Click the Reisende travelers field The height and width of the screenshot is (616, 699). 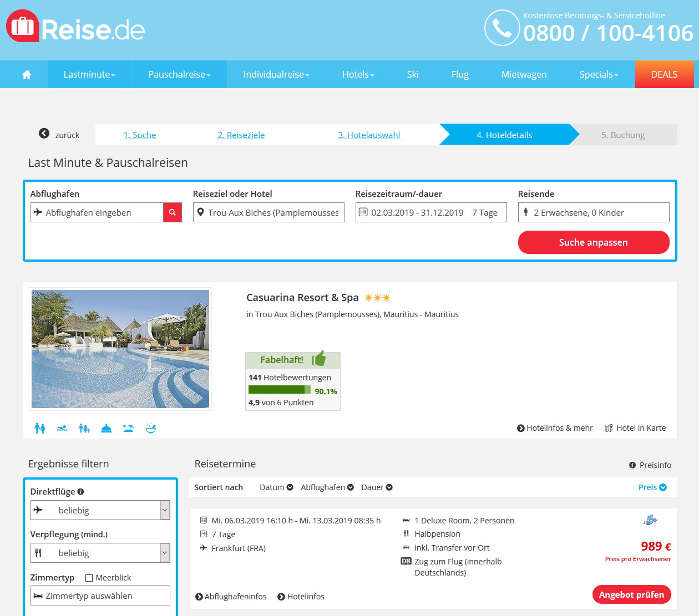point(594,212)
